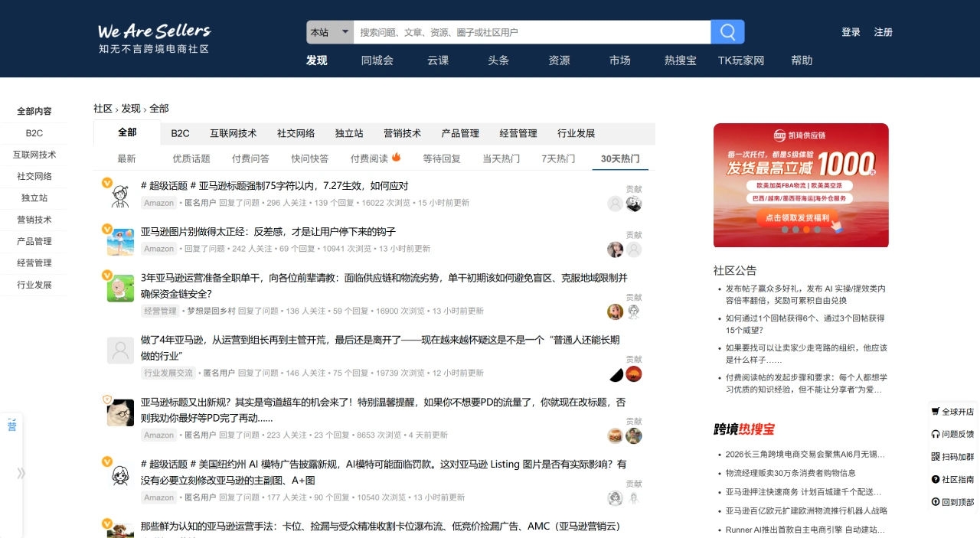Click the up-arrow icon for 回到顶部

(936, 502)
